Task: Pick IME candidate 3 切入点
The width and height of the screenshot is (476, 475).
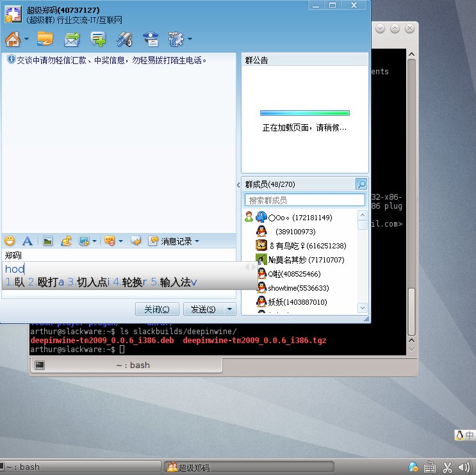Action: (88, 282)
